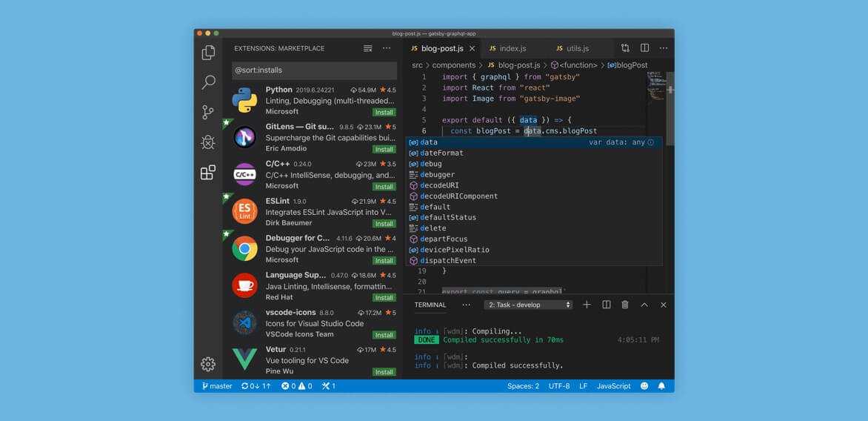Split the terminal panel
The height and width of the screenshot is (421, 868).
(x=606, y=305)
